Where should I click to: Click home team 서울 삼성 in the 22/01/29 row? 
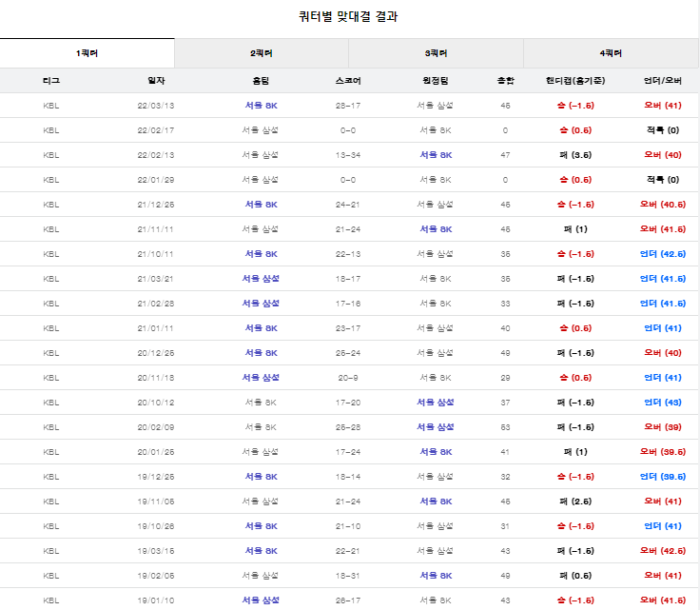pos(261,180)
